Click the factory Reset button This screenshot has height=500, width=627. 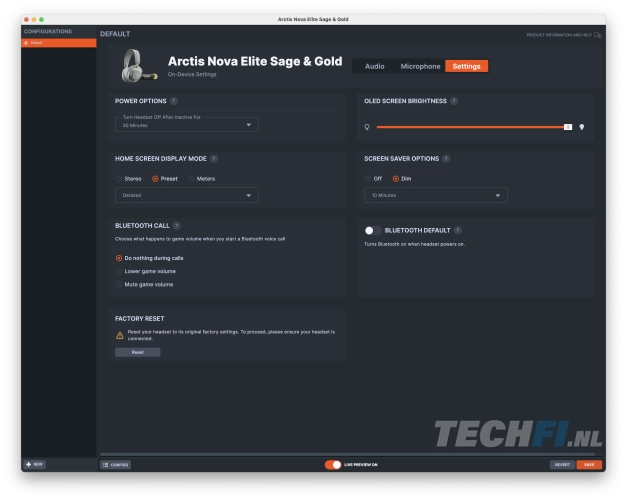point(138,352)
